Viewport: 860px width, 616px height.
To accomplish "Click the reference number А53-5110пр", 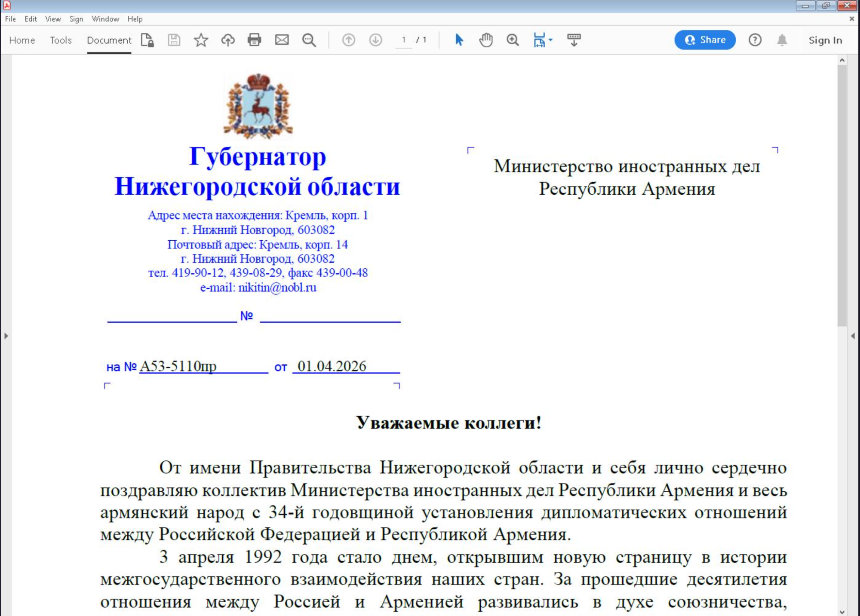I will pos(178,366).
